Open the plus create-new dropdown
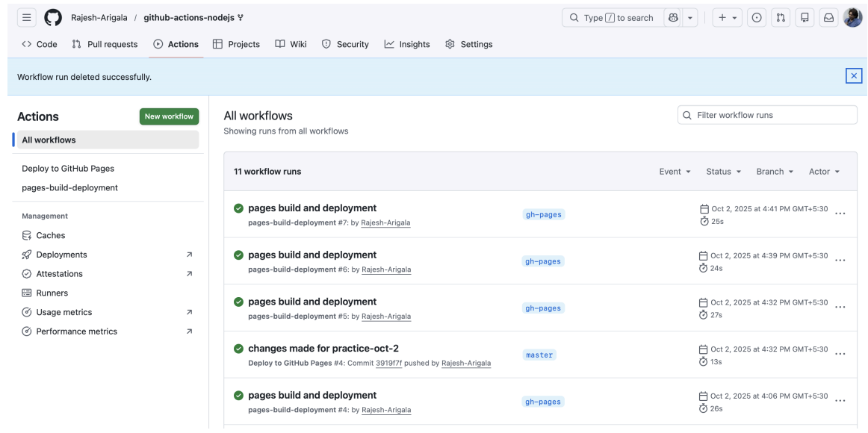This screenshot has height=433, width=868. [728, 18]
